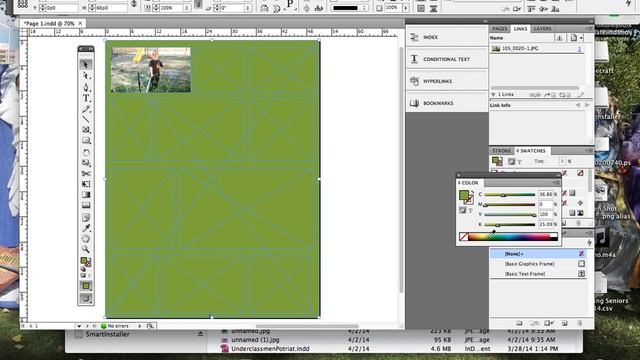Open the Links panel flyout menu
640x360 pixels.
click(x=589, y=29)
